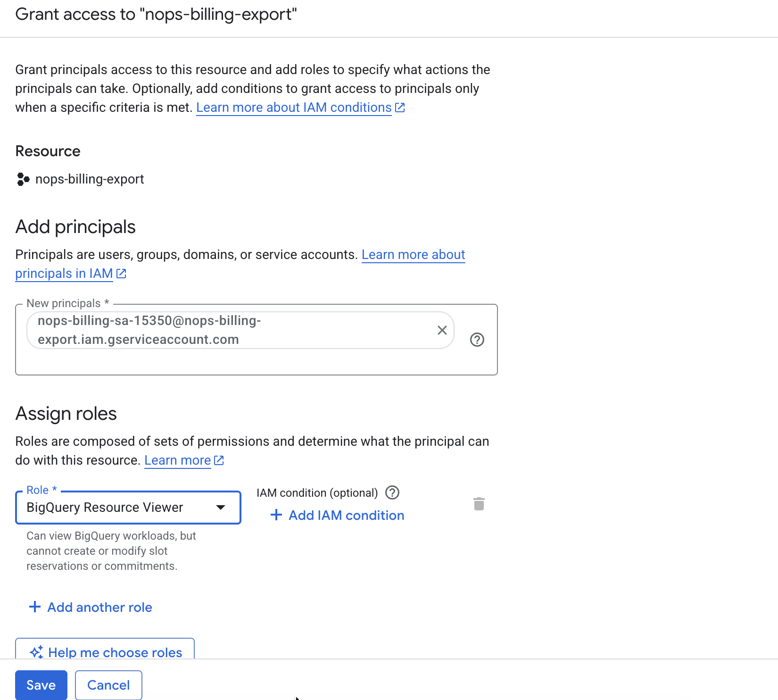This screenshot has height=700, width=778.
Task: Open the Learn more link under Assign roles
Action: (177, 460)
